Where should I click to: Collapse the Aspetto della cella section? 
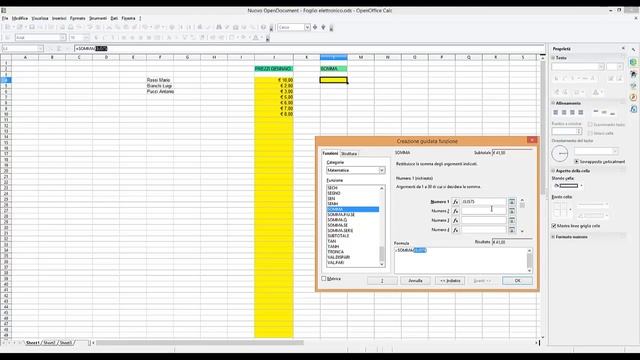pos(554,171)
